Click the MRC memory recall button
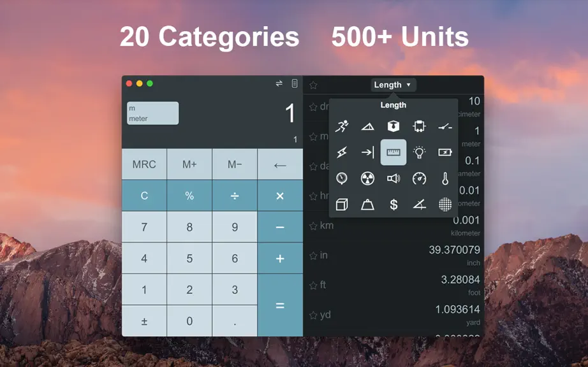The width and height of the screenshot is (588, 367). (144, 164)
